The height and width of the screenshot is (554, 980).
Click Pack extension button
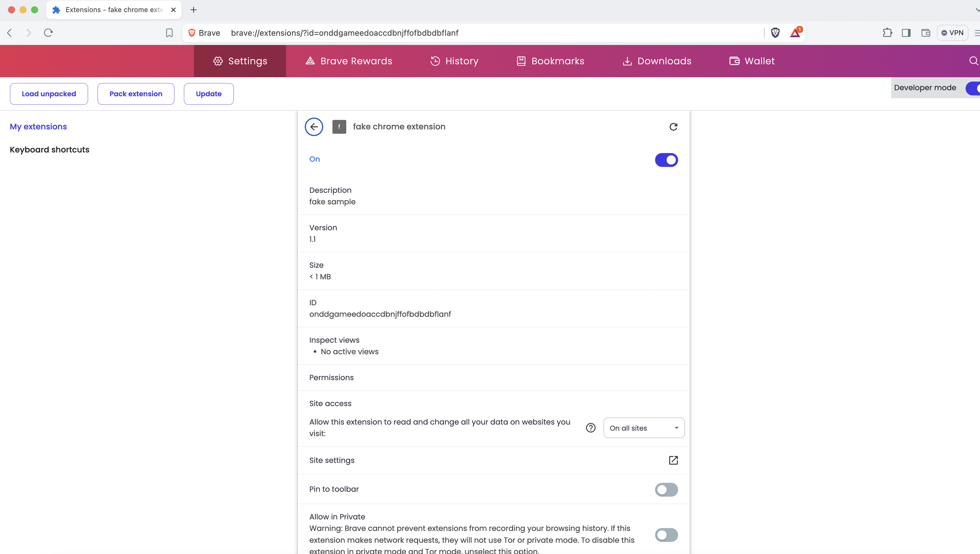136,94
